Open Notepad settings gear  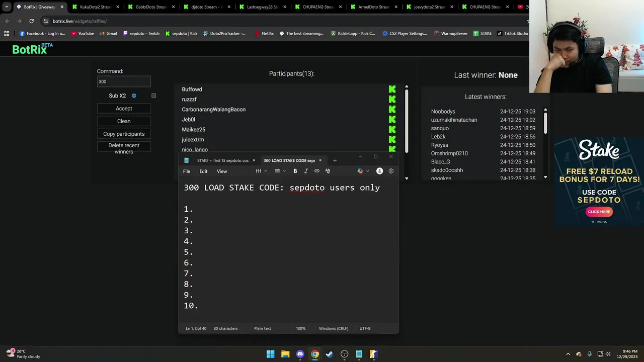point(391,171)
